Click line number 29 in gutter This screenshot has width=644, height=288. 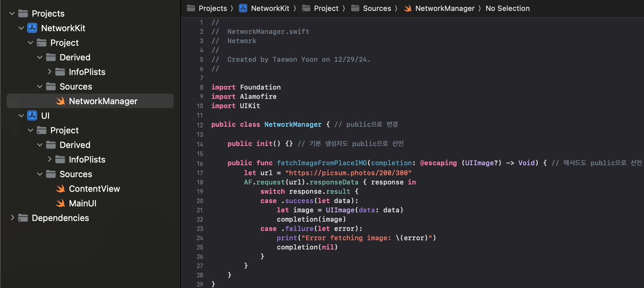click(x=200, y=284)
